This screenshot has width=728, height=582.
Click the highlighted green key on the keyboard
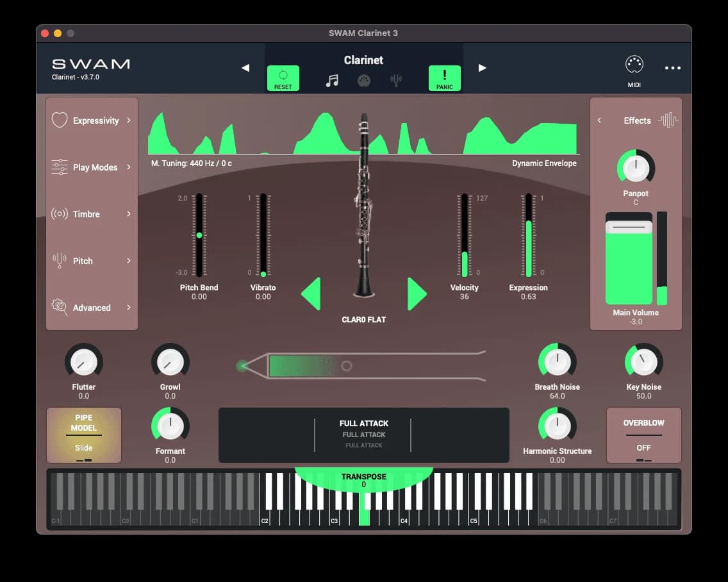tap(364, 517)
